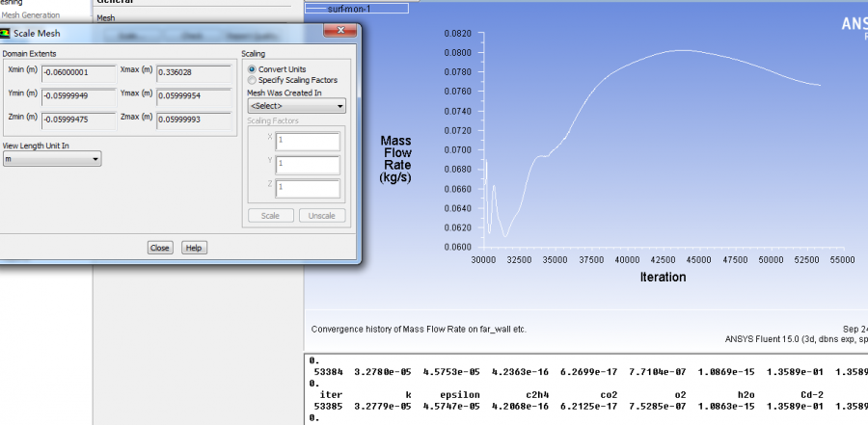868x425 pixels.
Task: Click the Ymin (m) value field
Action: click(x=79, y=96)
